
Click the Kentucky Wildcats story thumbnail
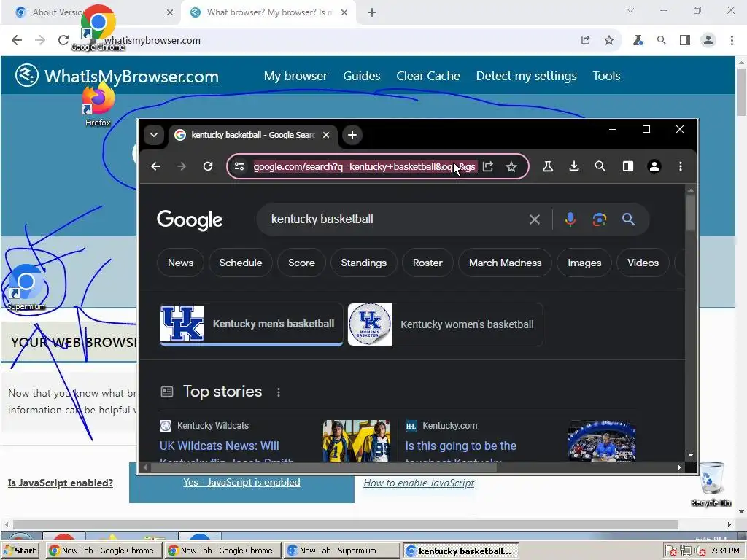356,440
